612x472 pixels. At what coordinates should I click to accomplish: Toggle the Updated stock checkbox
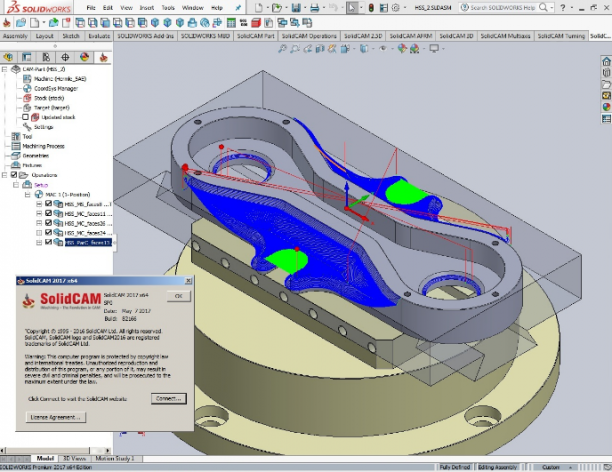coord(25,117)
